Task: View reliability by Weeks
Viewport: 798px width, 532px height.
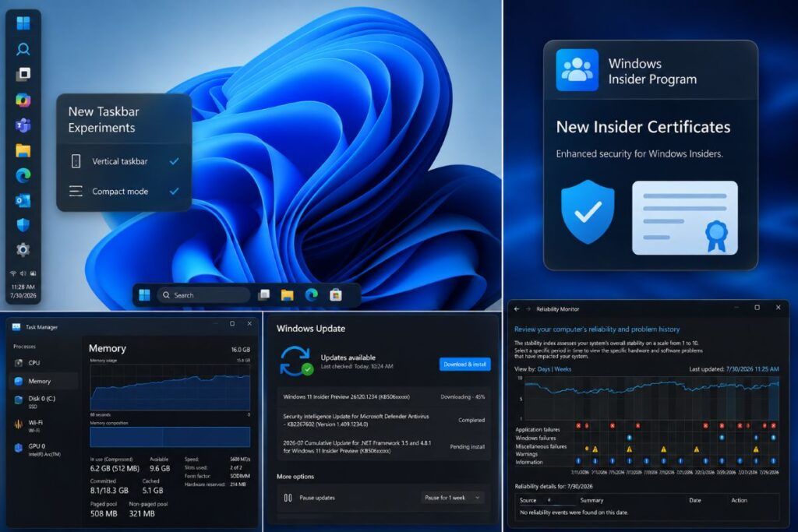Action: click(x=563, y=369)
